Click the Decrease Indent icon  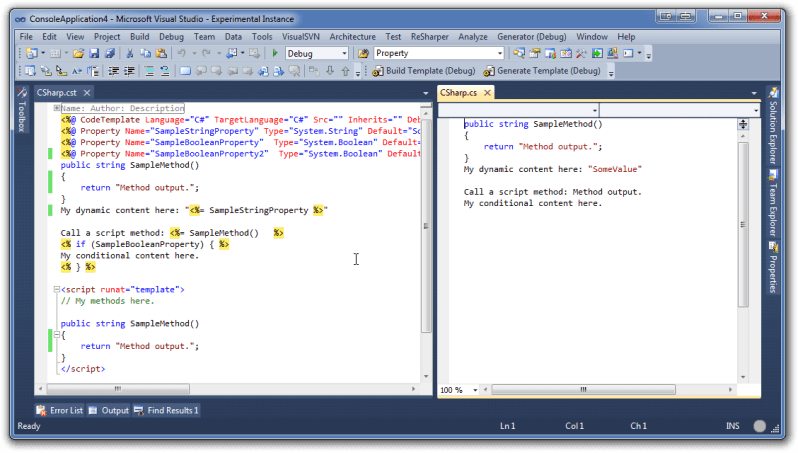tap(113, 71)
